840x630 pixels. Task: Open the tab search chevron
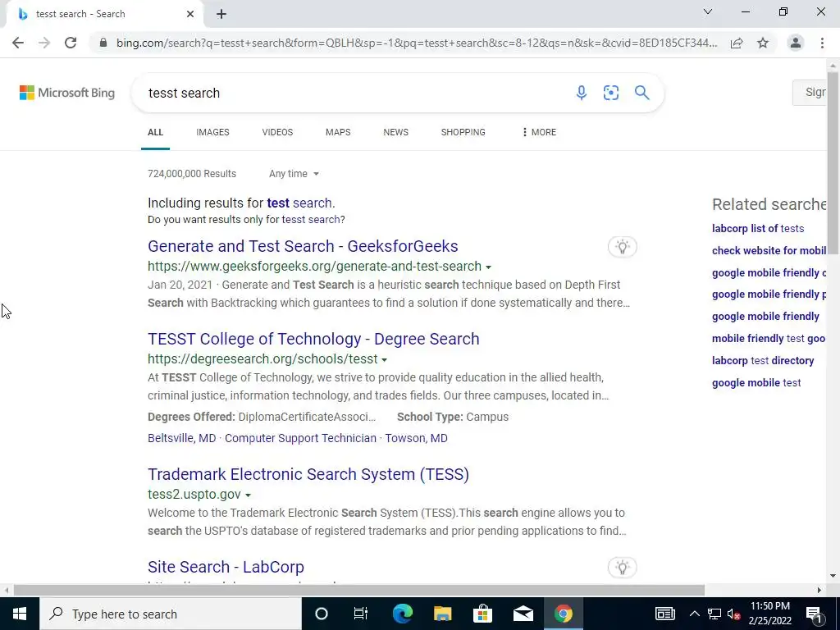(708, 11)
